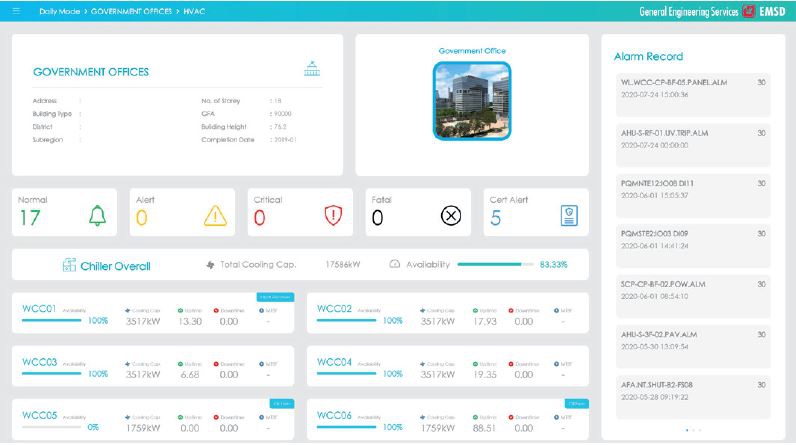Open the PQMSTE2:IO03 DI09 alarm record
Viewport: 796px width, 445px height.
693,246
